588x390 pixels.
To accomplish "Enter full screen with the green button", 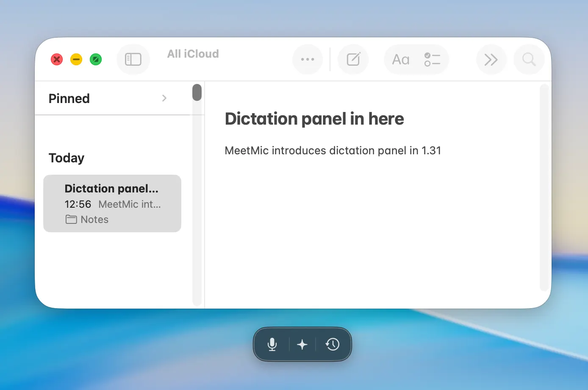I will (x=96, y=59).
